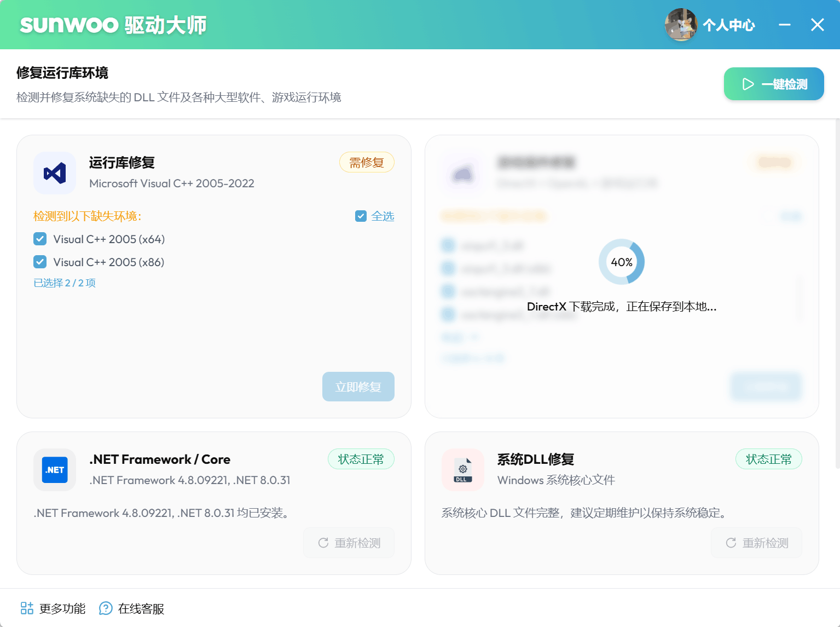The height and width of the screenshot is (627, 840).
Task: Click the 运行库修复 card title
Action: click(x=122, y=163)
